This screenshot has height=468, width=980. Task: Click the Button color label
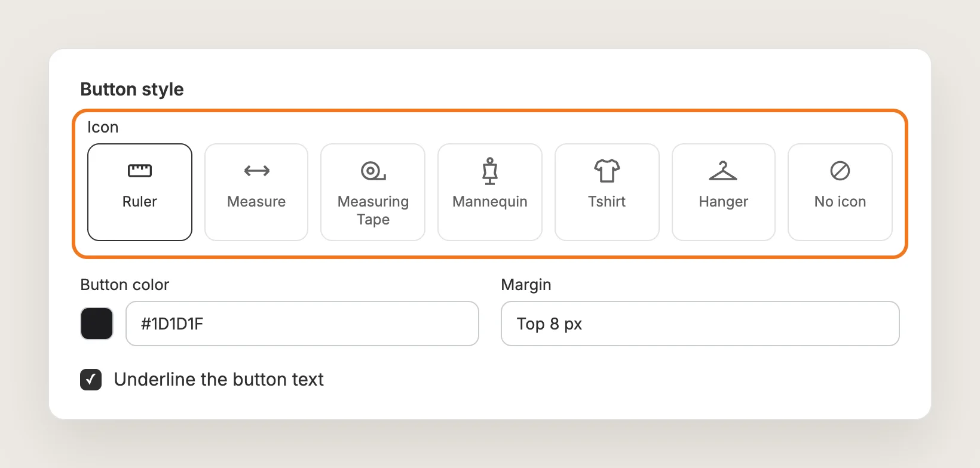(125, 285)
